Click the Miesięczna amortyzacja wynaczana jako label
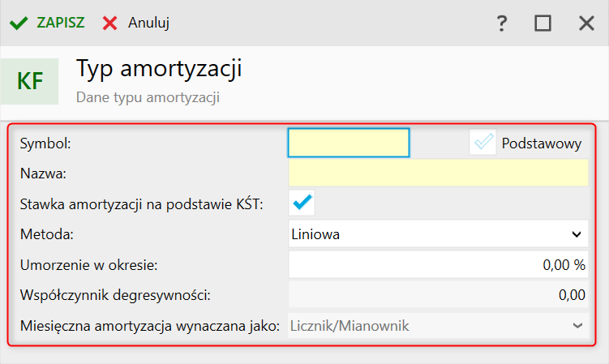 pos(150,326)
